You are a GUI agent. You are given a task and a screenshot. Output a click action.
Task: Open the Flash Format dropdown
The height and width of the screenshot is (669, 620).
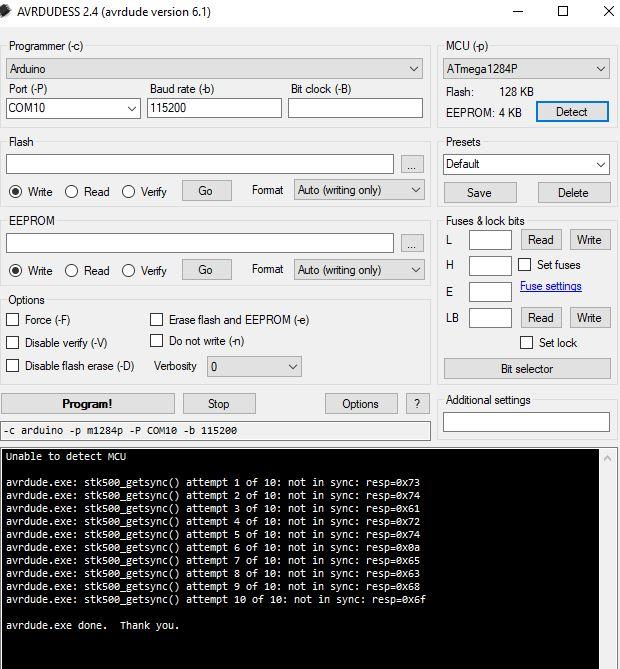tap(359, 190)
